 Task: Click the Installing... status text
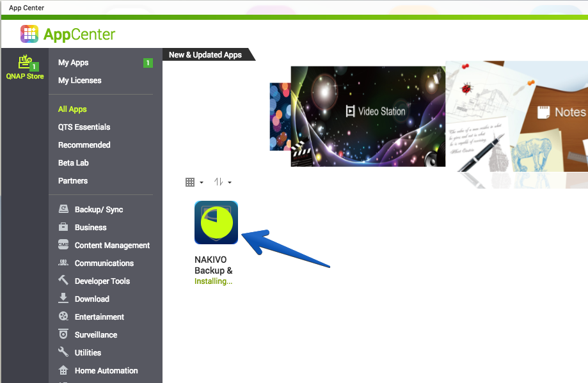213,281
